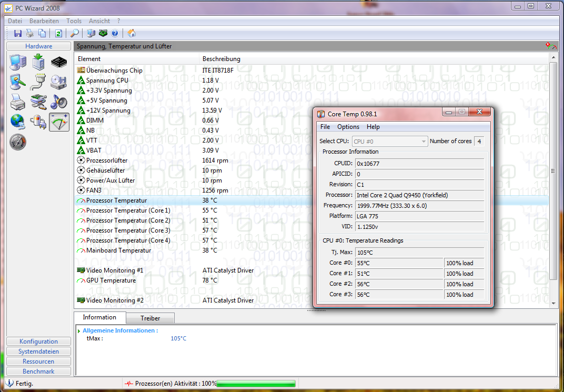Open the Tools menu

(x=74, y=21)
